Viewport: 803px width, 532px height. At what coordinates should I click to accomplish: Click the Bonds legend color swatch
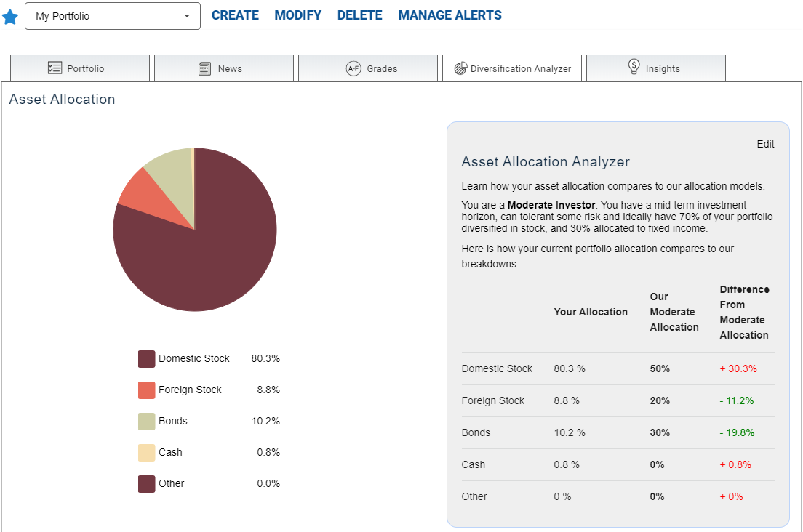pos(147,422)
